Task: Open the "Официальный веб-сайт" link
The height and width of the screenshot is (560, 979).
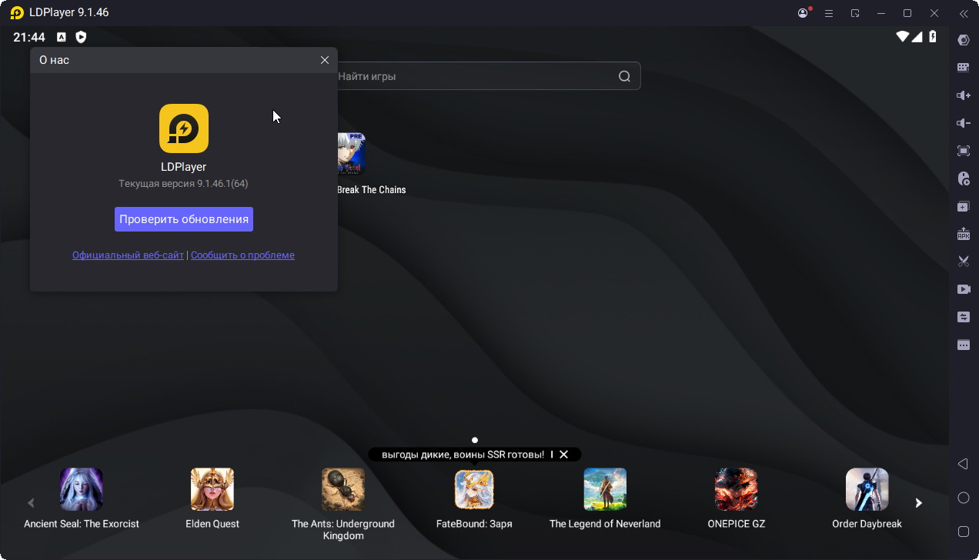Action: tap(128, 255)
